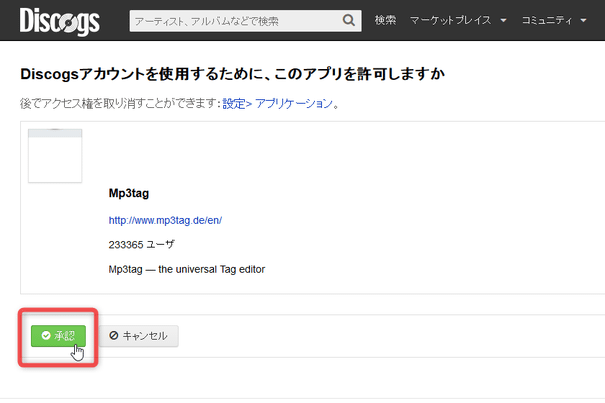Click the キャンセル button
The image size is (605, 403).
pos(139,336)
